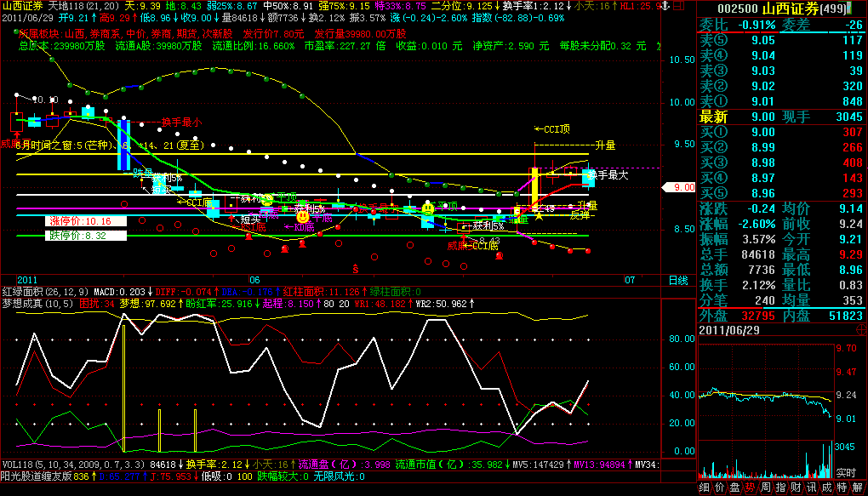Image resolution: width=868 pixels, height=496 pixels.
Task: Click the 10.10 high price label on chart
Action: (45, 100)
